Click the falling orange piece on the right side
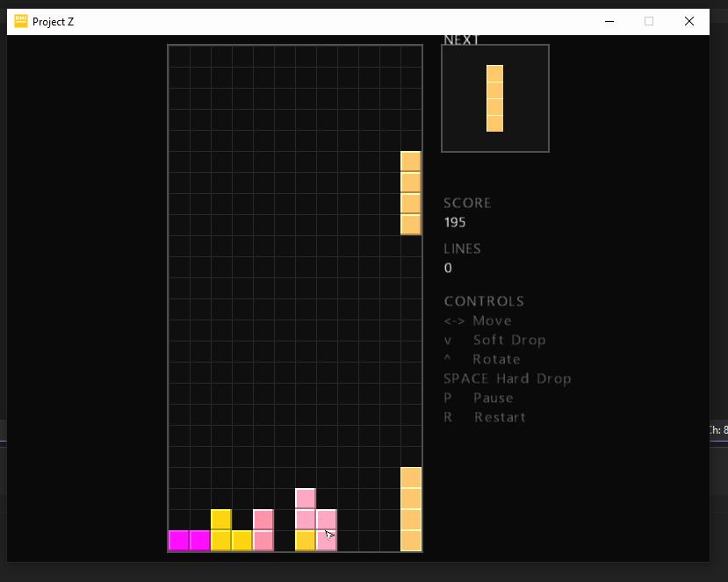 409,193
